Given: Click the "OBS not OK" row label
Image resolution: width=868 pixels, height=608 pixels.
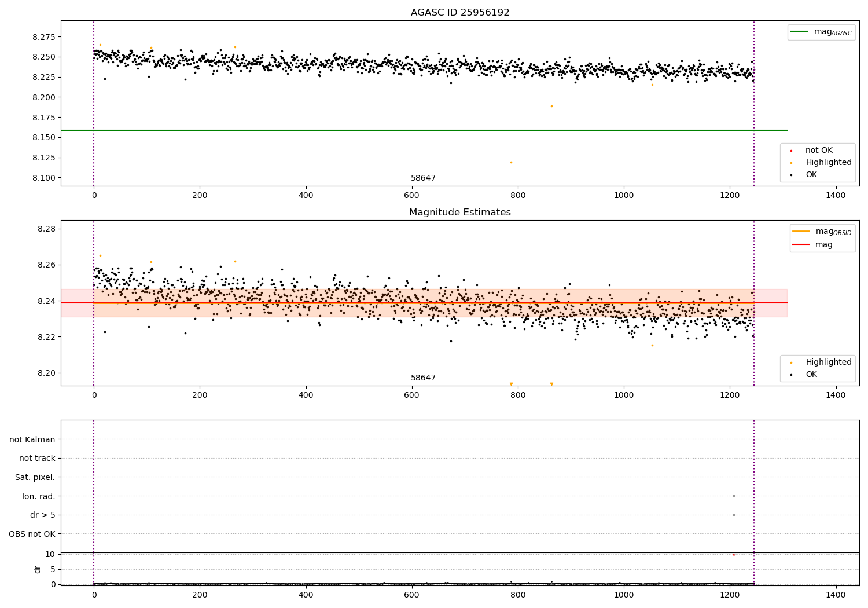Looking at the screenshot, I should (x=32, y=534).
